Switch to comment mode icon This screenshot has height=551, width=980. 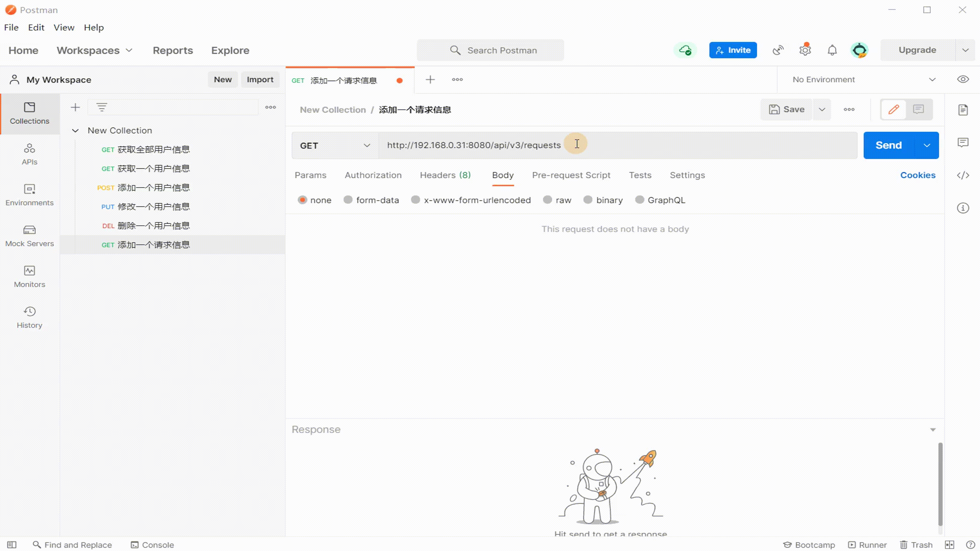click(918, 109)
